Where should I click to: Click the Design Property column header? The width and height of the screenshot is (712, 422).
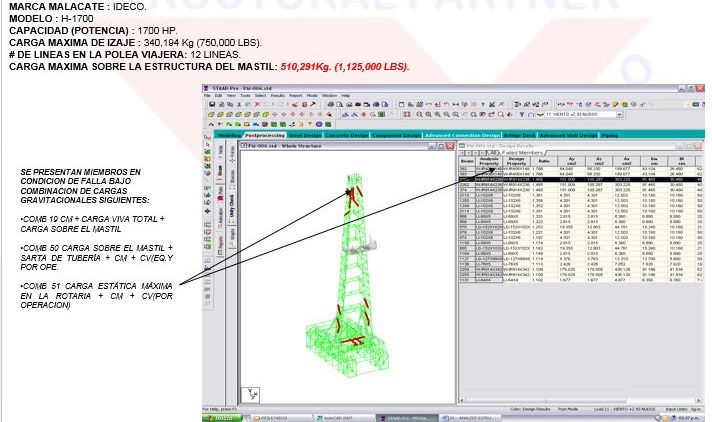(x=516, y=162)
